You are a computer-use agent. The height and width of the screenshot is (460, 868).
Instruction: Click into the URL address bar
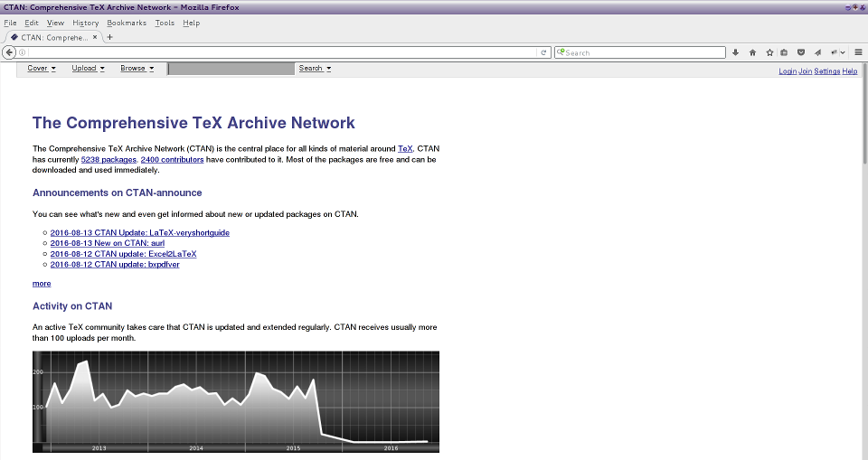click(282, 52)
